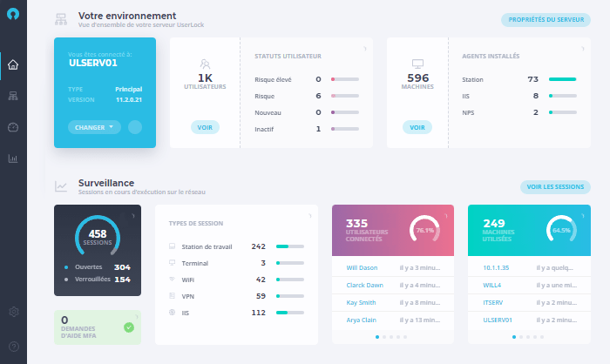Click the IIS globe icon in session types
The height and width of the screenshot is (364, 610).
click(172, 313)
